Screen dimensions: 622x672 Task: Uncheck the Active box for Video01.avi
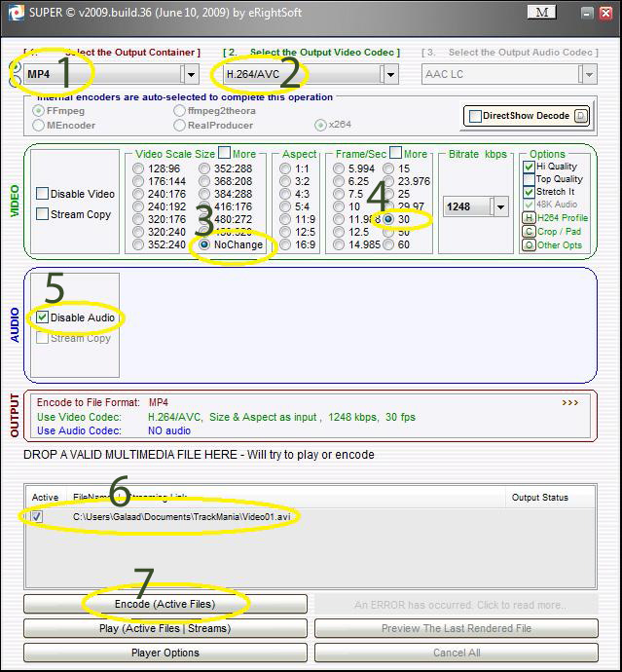(x=37, y=516)
